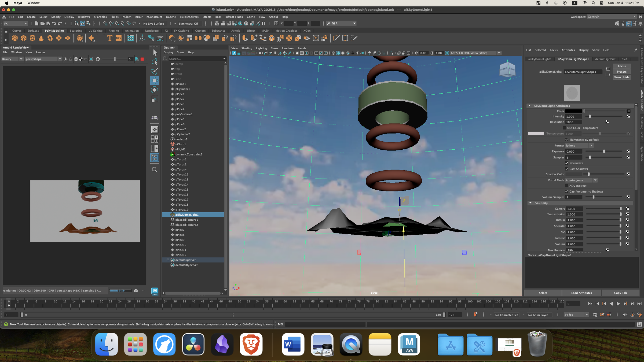Click the polygon Type tool icon
This screenshot has height=362, width=644.
110,38
